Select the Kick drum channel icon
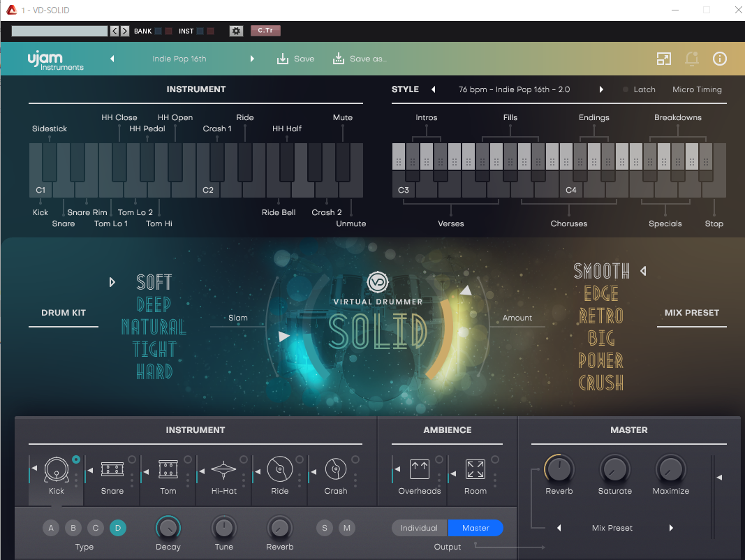The width and height of the screenshot is (745, 560). (57, 469)
